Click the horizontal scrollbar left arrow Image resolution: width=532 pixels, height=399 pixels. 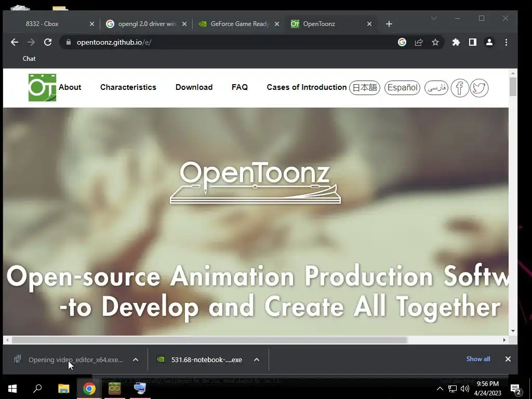(x=7, y=340)
